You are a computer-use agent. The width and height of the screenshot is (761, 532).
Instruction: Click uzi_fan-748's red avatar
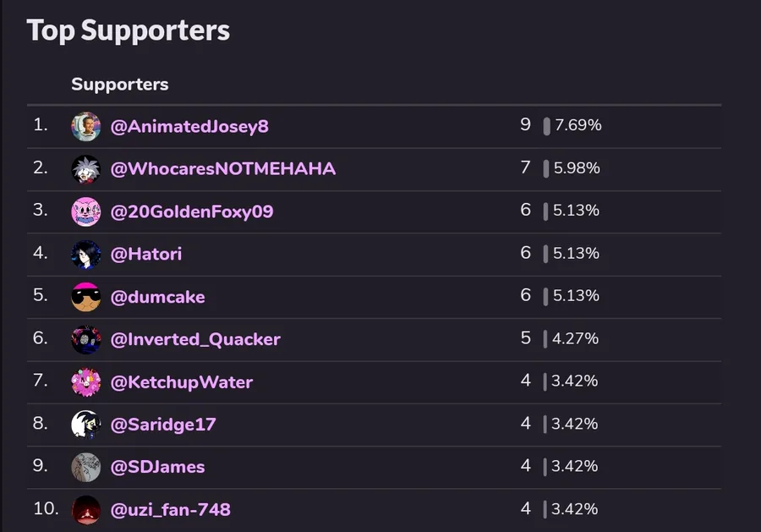click(x=86, y=510)
